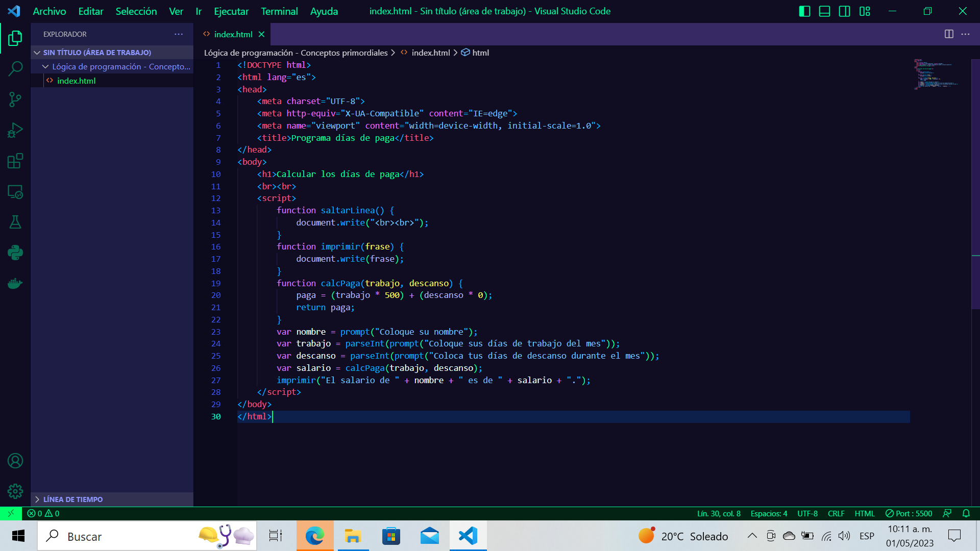Click the Buscar taskbar search box
This screenshot has height=551, width=980.
click(147, 536)
